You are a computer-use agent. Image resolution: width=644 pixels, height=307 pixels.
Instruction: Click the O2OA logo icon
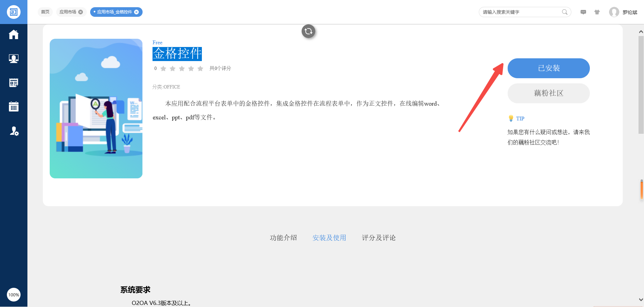pyautogui.click(x=14, y=12)
